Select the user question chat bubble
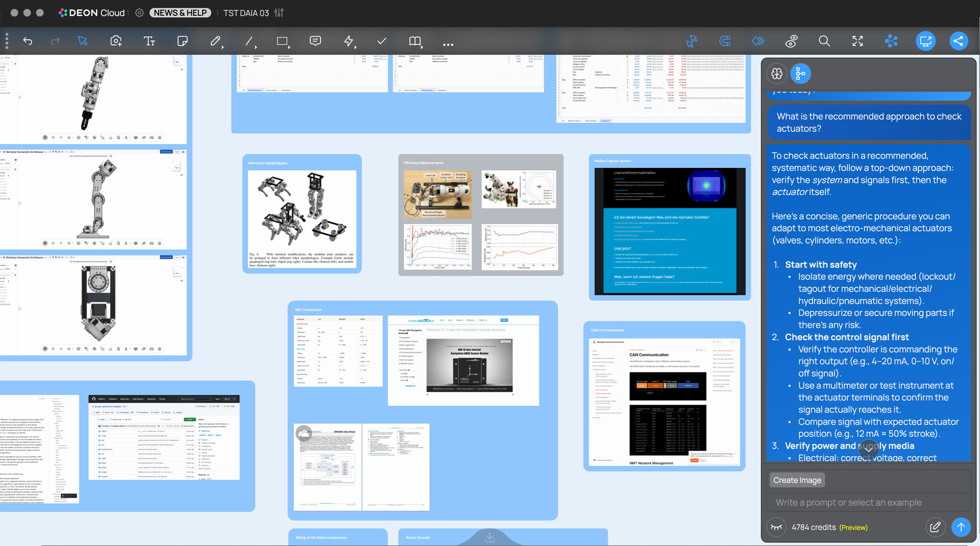 [x=869, y=122]
